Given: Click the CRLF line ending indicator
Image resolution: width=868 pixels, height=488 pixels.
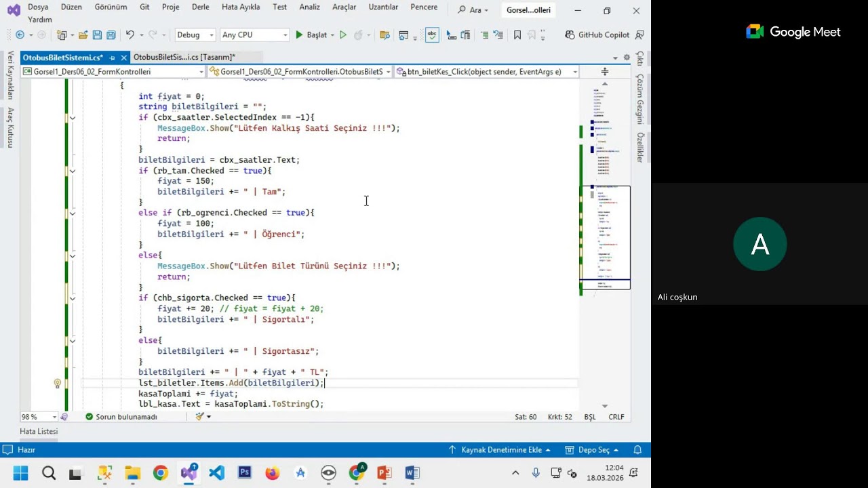Looking at the screenshot, I should [616, 417].
